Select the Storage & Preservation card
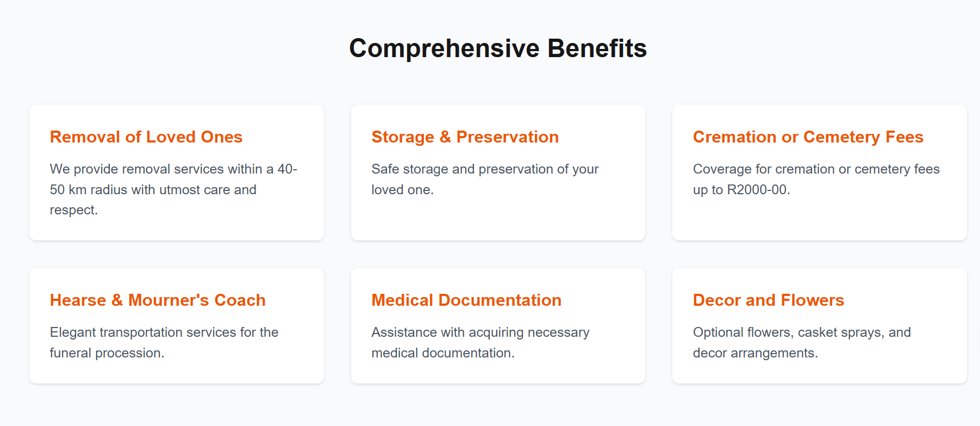This screenshot has width=980, height=426. click(498, 172)
